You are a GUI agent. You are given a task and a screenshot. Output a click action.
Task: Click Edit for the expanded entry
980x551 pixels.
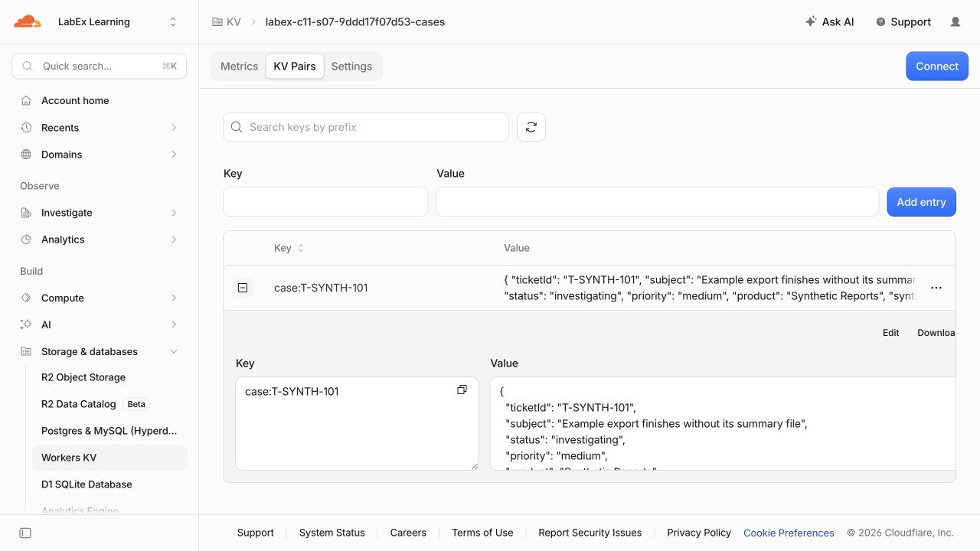[x=890, y=333]
